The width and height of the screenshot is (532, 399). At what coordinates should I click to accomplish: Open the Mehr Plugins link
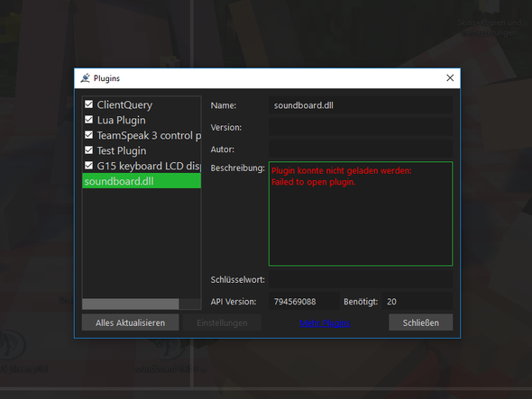coord(325,322)
